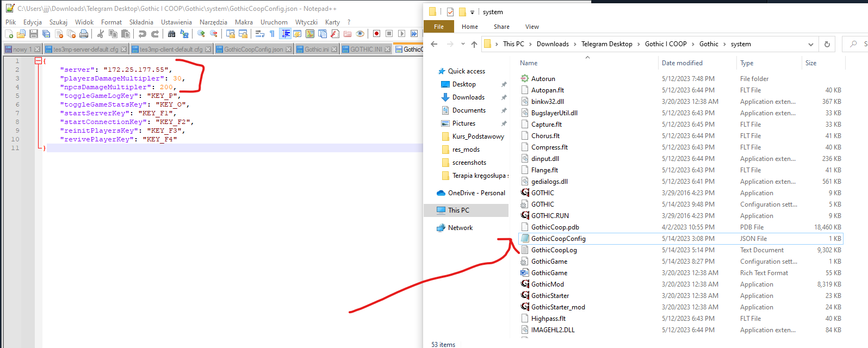The height and width of the screenshot is (348, 868).
Task: Click the Copy toolbar icon in Notepad++
Action: pyautogui.click(x=113, y=34)
